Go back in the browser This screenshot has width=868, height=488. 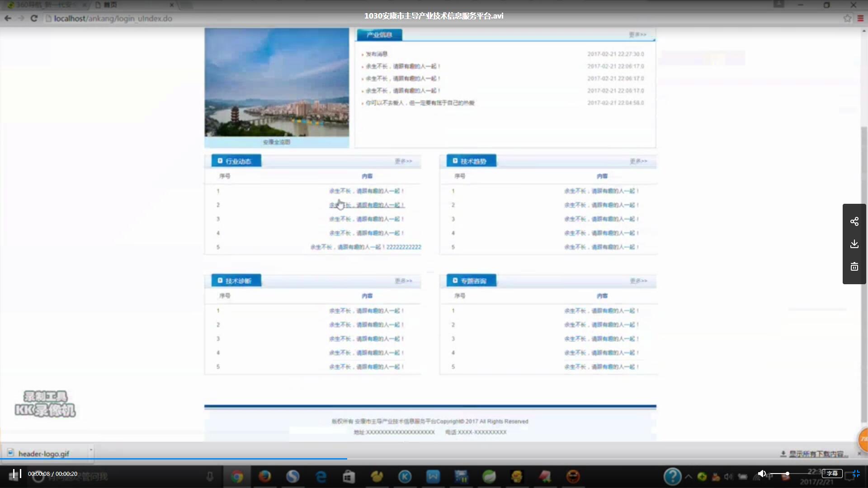8,19
